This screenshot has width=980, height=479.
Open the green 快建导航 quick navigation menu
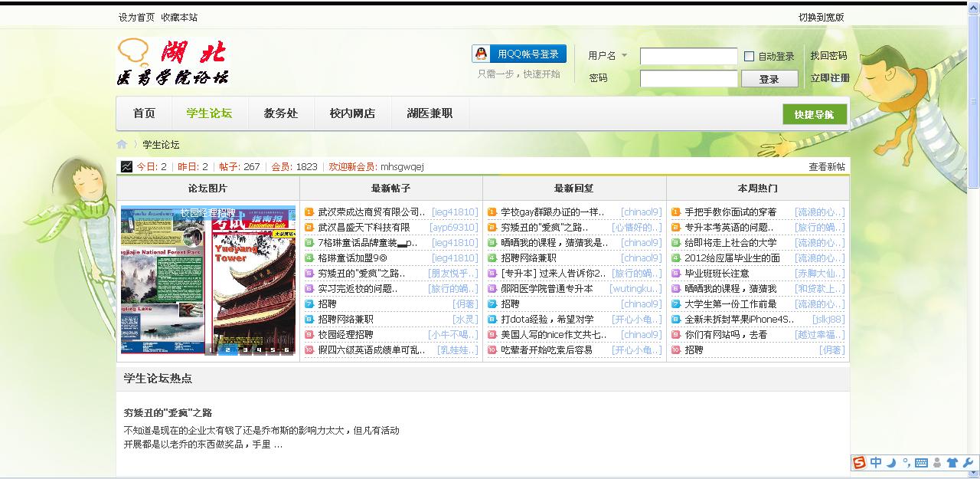tap(814, 113)
